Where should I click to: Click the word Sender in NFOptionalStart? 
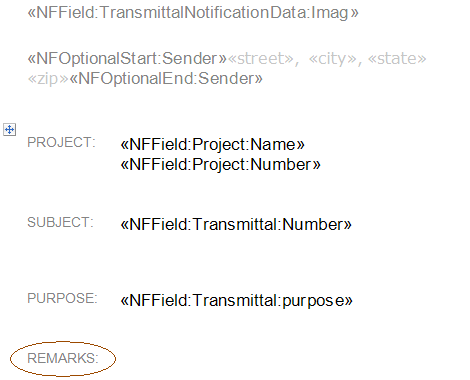point(190,59)
